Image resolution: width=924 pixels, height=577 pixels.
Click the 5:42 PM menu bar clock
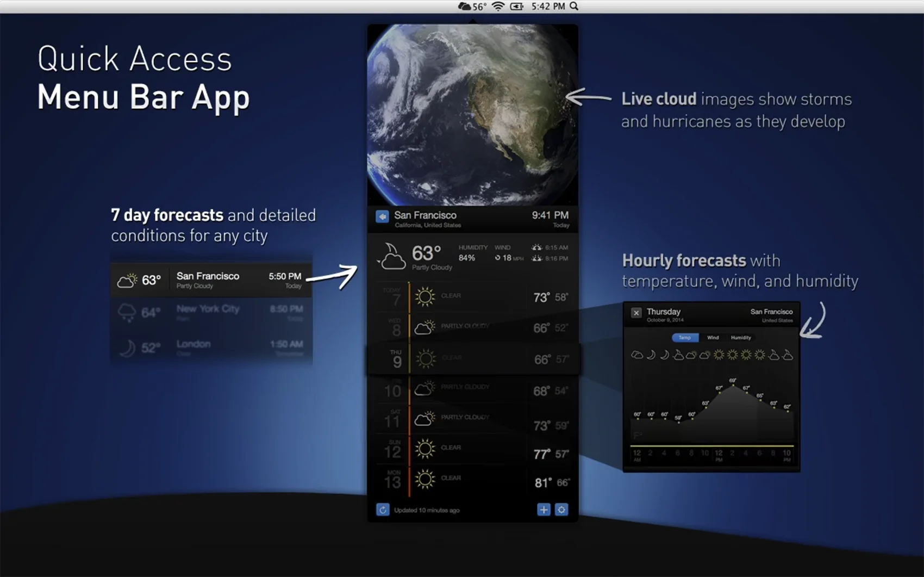[548, 7]
